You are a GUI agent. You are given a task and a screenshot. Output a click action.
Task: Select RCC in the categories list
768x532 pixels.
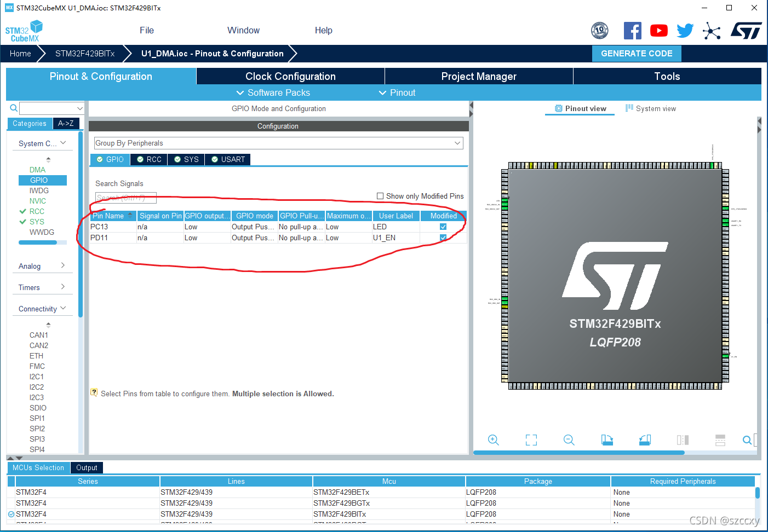pos(37,211)
